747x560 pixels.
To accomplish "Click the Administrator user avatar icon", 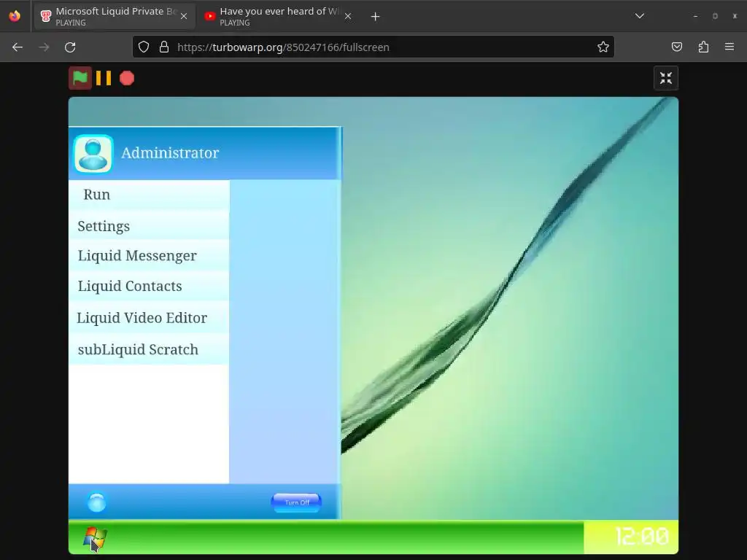I will [x=93, y=153].
